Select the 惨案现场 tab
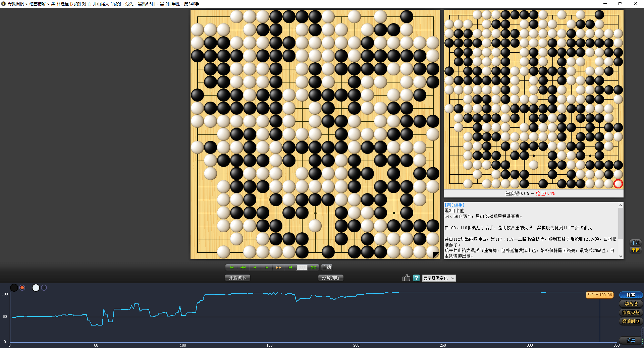The width and height of the screenshot is (644, 348). (631, 312)
